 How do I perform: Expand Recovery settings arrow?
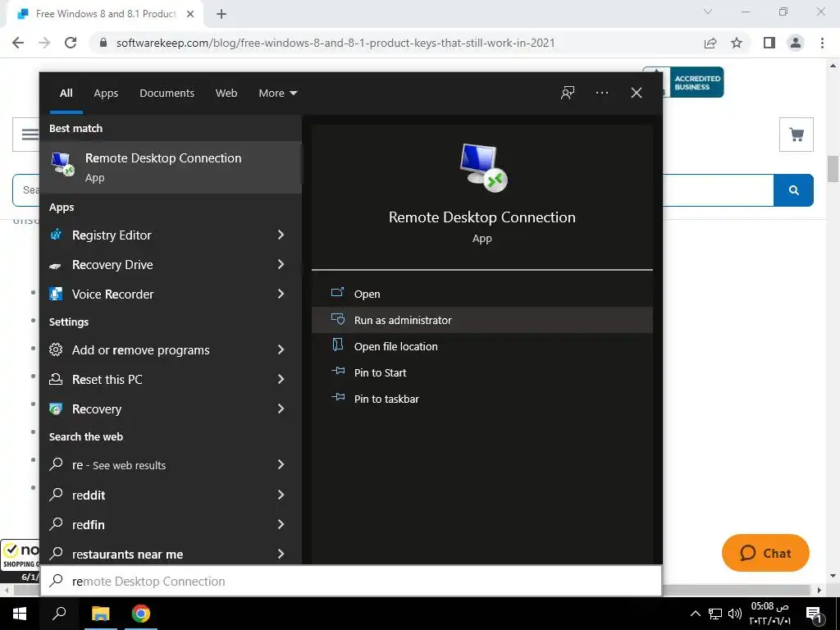[x=281, y=409]
